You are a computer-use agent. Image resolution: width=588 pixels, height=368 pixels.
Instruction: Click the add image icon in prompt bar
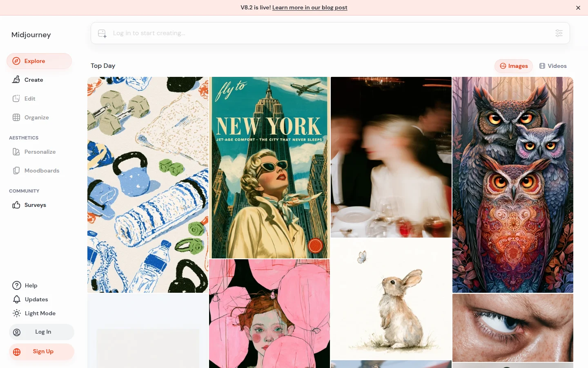click(102, 34)
